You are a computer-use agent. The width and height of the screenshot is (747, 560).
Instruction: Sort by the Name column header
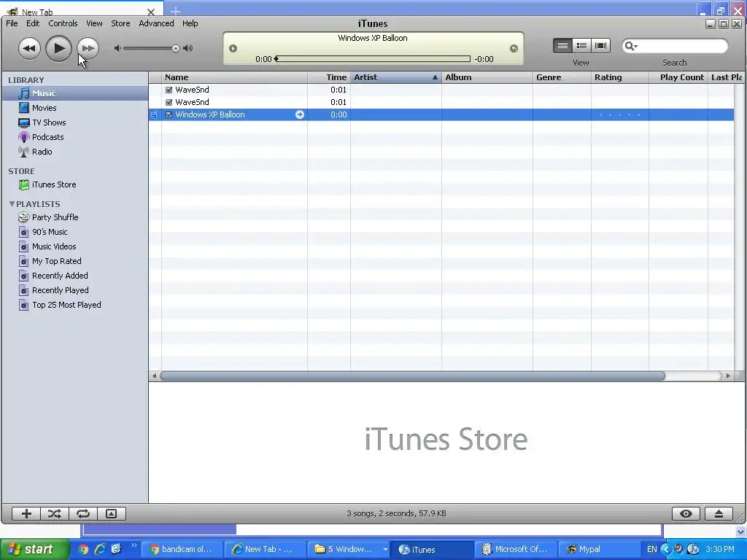coord(234,77)
